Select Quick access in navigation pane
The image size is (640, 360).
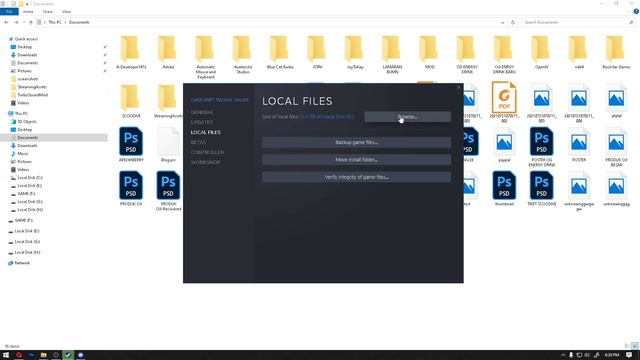click(x=26, y=39)
